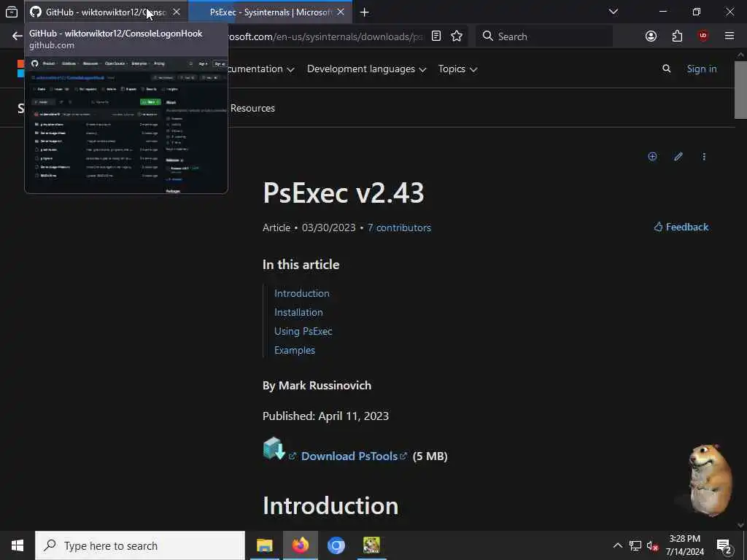
Task: Bookmark this page with star icon
Action: pyautogui.click(x=457, y=36)
